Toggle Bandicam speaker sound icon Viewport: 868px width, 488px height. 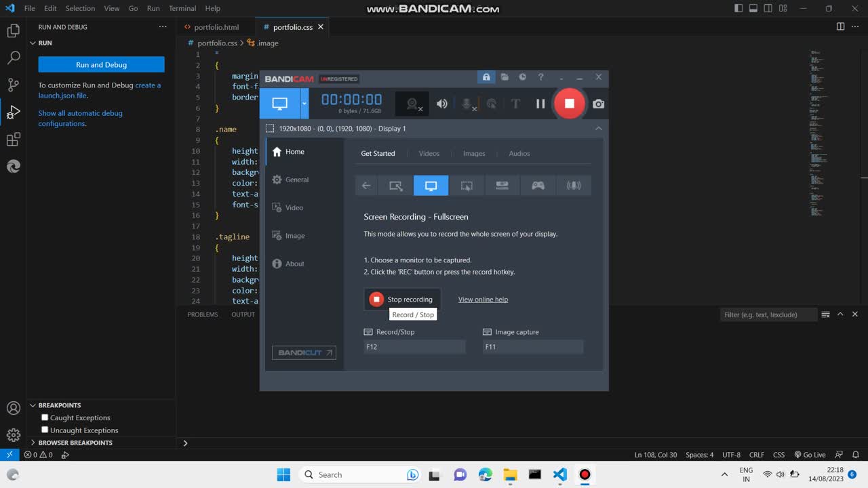point(441,104)
